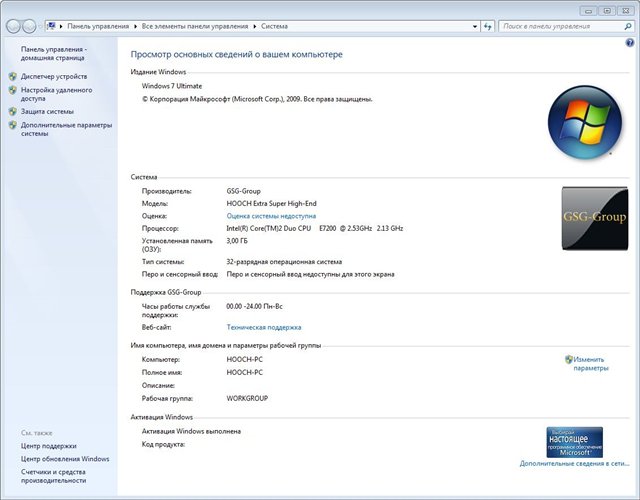Click shield icon next to Изменить параметры
The height and width of the screenshot is (500, 640).
tap(569, 359)
